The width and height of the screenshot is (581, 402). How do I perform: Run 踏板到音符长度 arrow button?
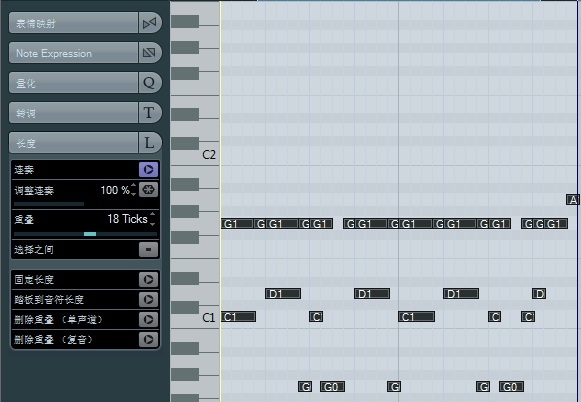click(x=149, y=299)
